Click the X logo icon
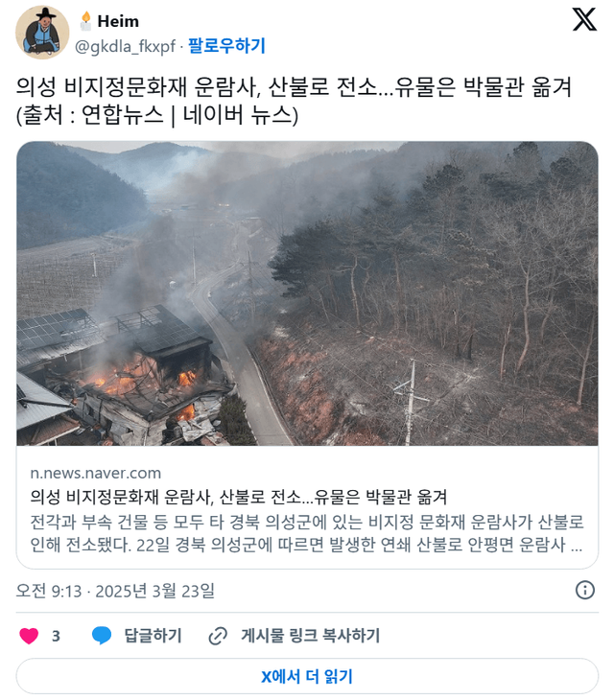Image resolution: width=614 pixels, height=700 pixels. pos(584,19)
